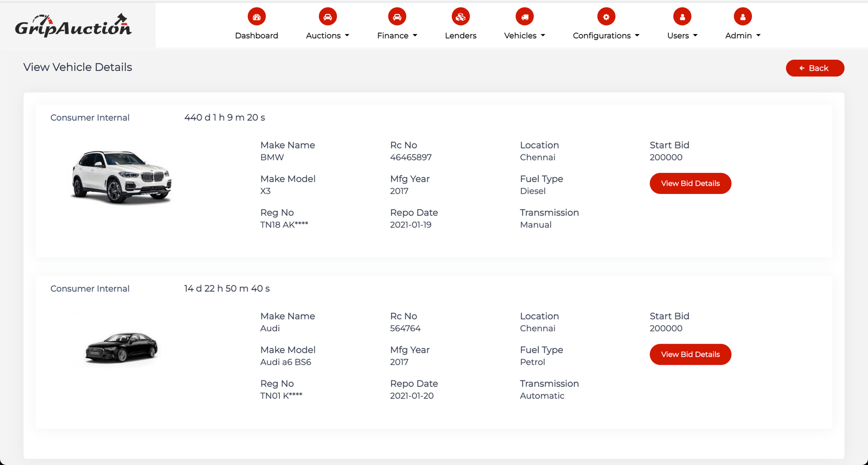Open the Lenders menu item
The height and width of the screenshot is (465, 868).
[461, 36]
